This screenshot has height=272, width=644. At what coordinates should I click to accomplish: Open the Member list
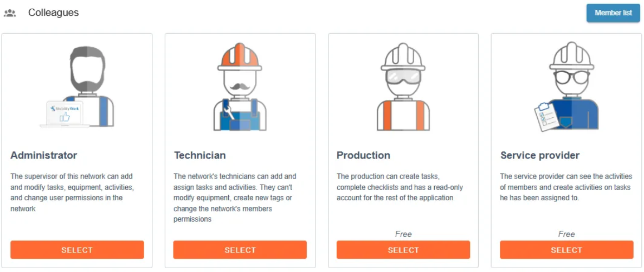click(x=613, y=12)
